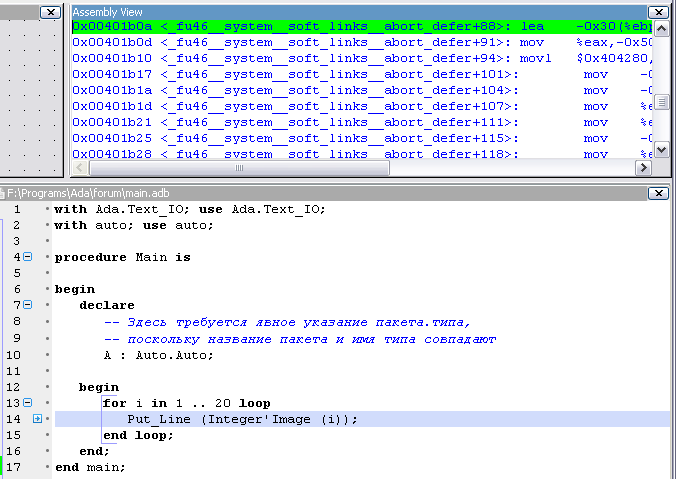The width and height of the screenshot is (676, 479).
Task: Close the main.adb editor pane
Action: [658, 193]
